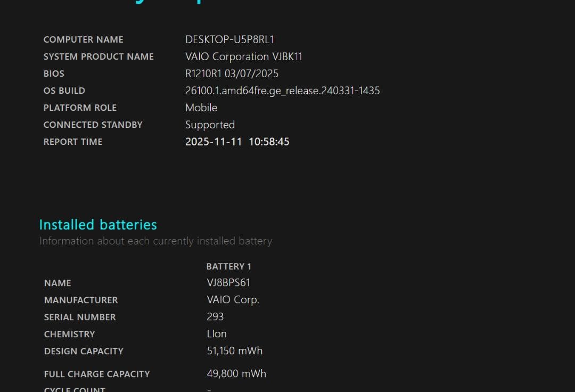
Task: Click the Connected Standby value Supported
Action: pyautogui.click(x=210, y=125)
